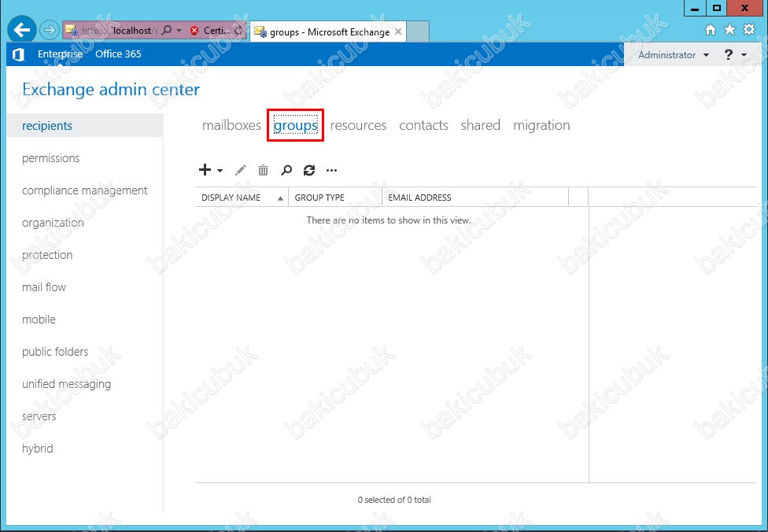Open the new blank browser tab
768x532 pixels.
point(418,31)
